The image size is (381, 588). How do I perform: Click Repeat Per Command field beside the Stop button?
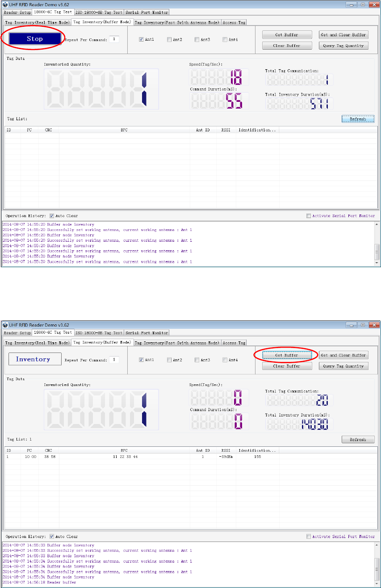pyautogui.click(x=114, y=39)
